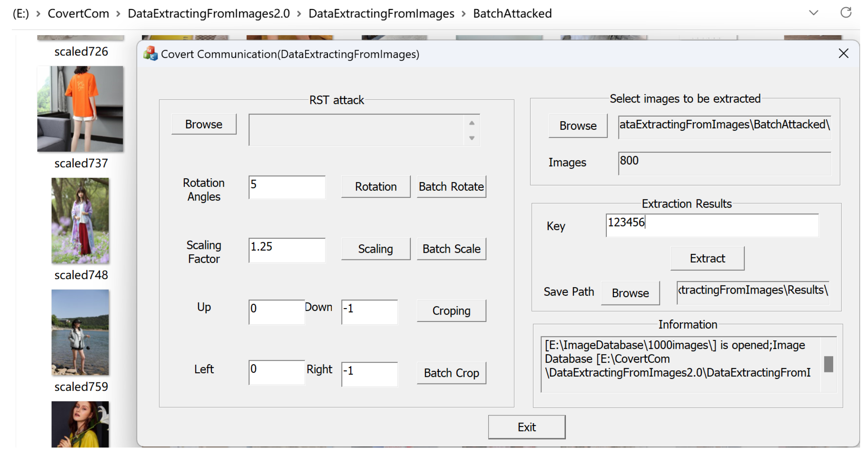Click the RST attack Browse button
The height and width of the screenshot is (454, 868).
click(x=203, y=124)
